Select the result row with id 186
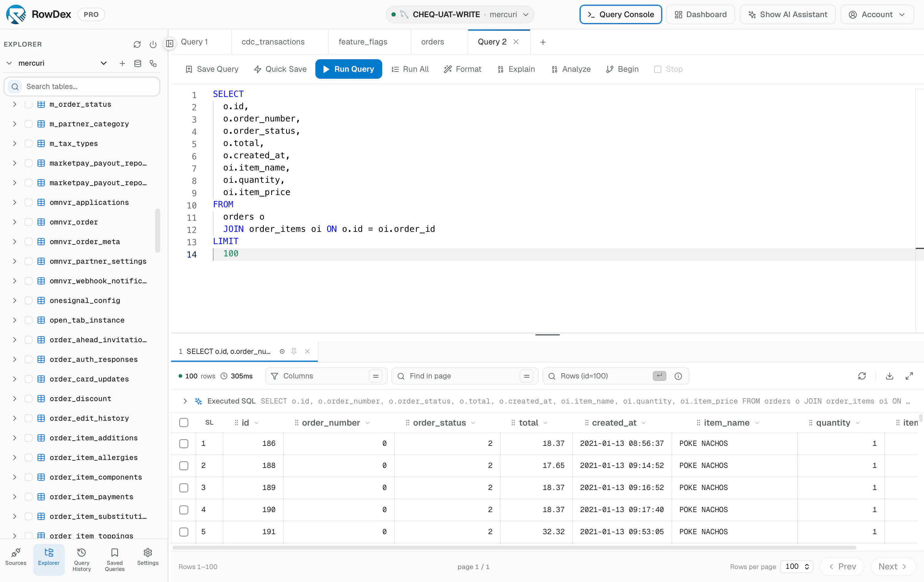This screenshot has width=924, height=582. point(184,443)
